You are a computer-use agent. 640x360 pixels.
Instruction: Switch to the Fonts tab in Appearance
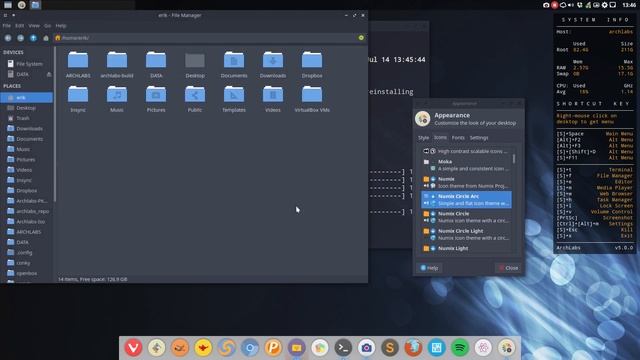click(458, 138)
